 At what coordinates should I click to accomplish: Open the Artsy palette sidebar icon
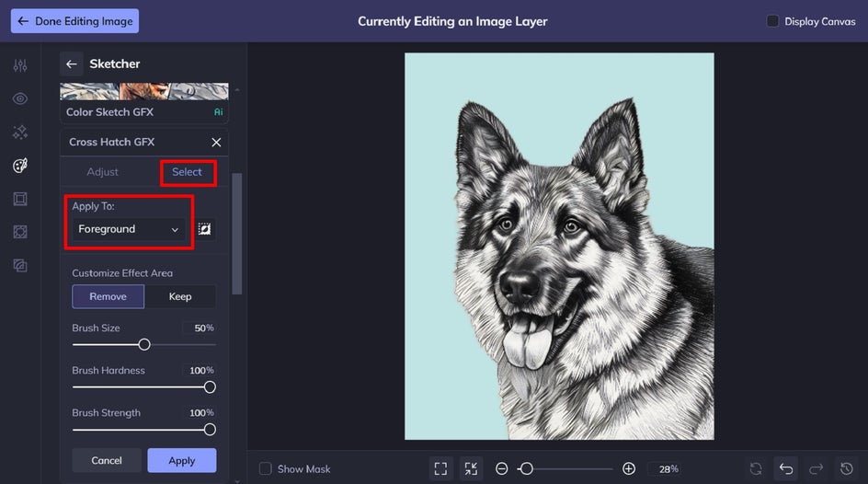[20, 165]
